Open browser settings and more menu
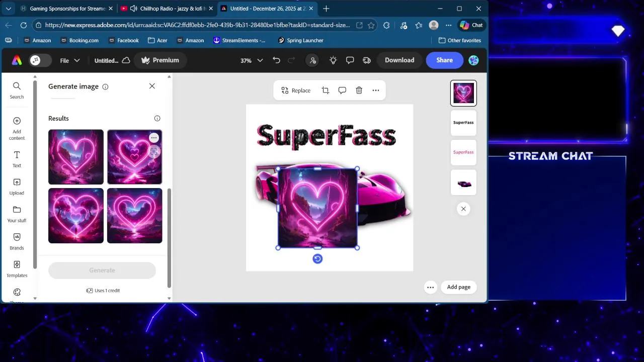The image size is (644, 362). click(449, 25)
